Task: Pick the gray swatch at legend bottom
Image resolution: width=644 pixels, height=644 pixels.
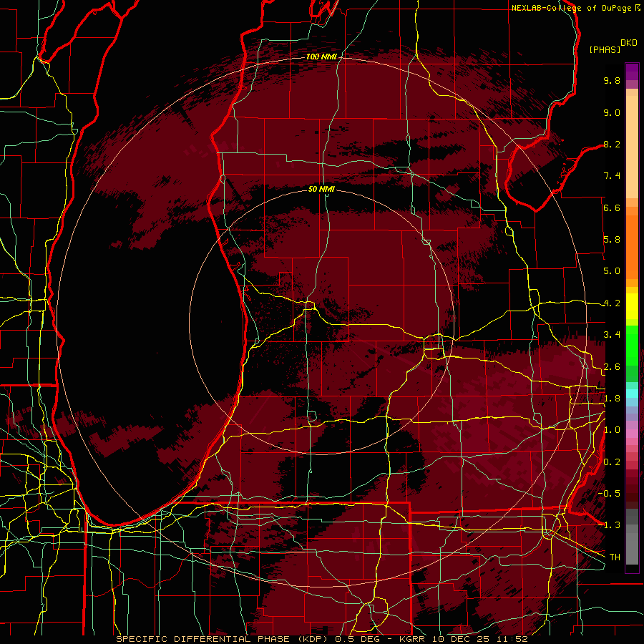Action: [x=632, y=548]
